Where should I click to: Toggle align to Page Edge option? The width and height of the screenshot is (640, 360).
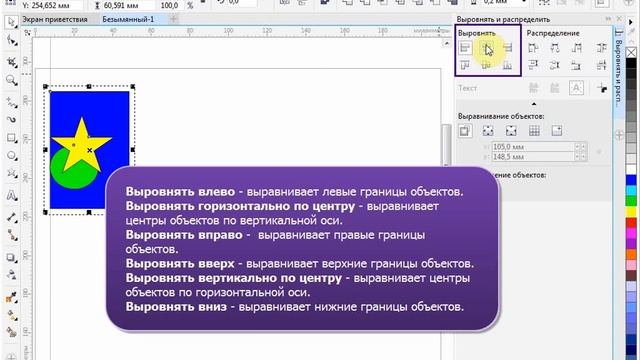(488, 131)
